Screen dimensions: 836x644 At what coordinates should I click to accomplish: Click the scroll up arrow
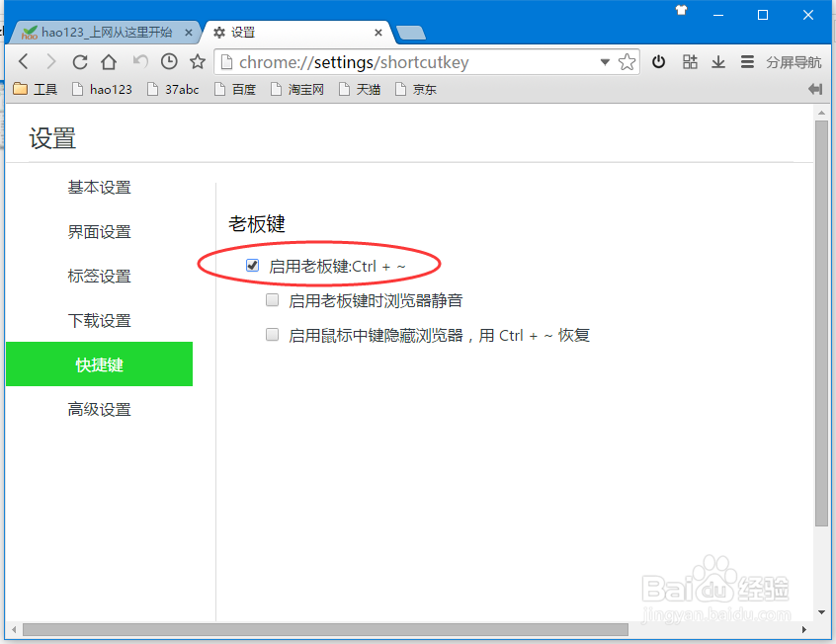coord(821,113)
